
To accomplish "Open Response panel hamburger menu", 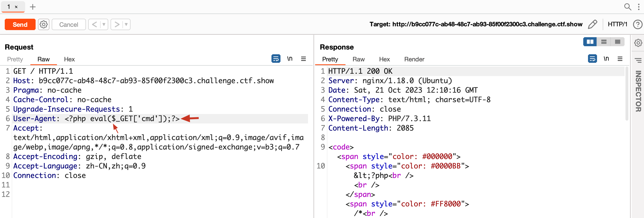I will tap(620, 59).
